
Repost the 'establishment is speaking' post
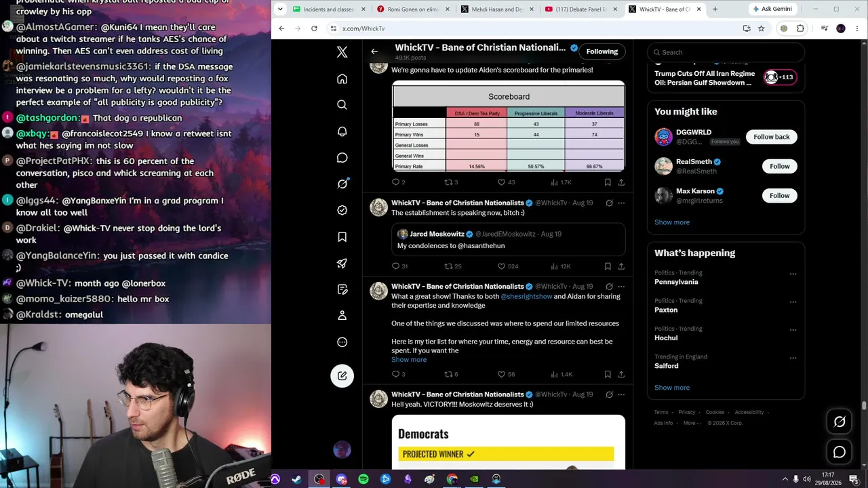(x=448, y=266)
